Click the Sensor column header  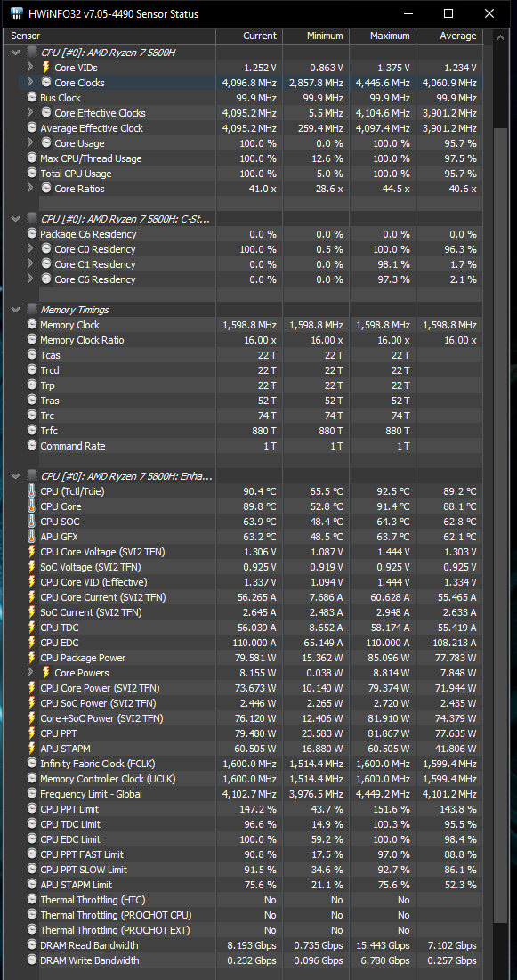(110, 36)
